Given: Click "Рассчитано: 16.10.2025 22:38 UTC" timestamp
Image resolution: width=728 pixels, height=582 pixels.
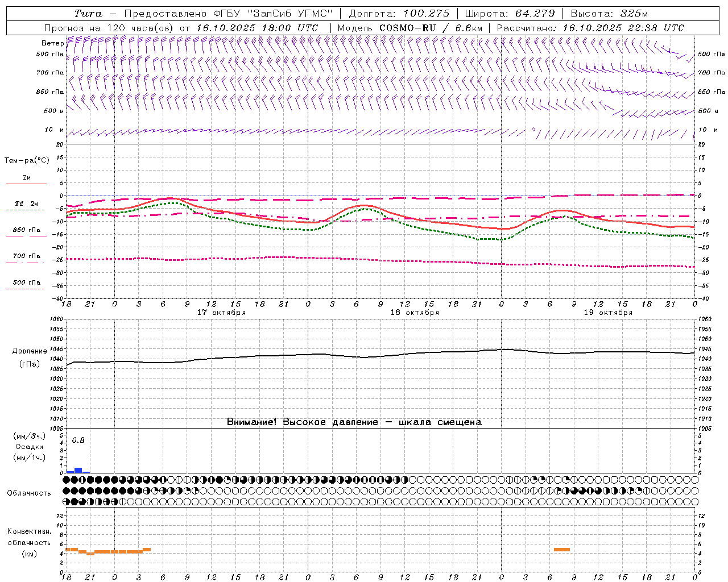Looking at the screenshot, I should pos(590,28).
